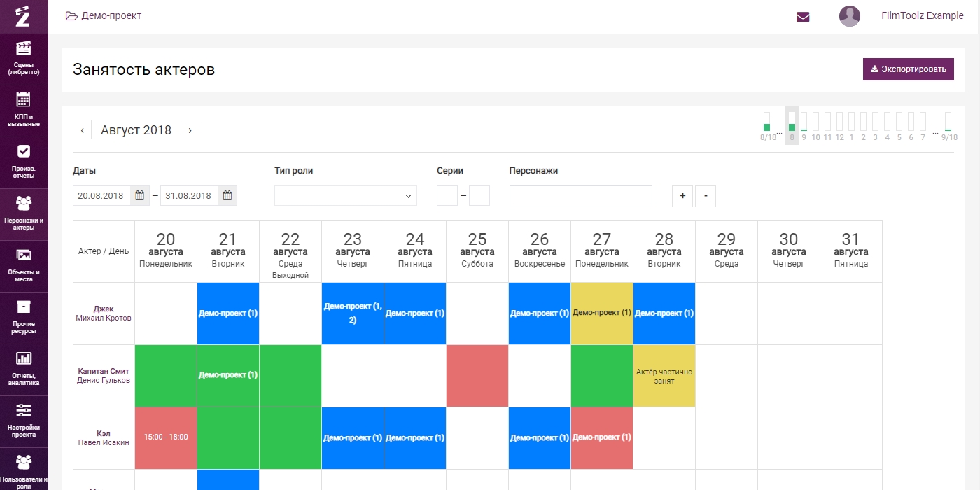Click Кэл's 15:00 - 18:00 red cell

point(166,438)
